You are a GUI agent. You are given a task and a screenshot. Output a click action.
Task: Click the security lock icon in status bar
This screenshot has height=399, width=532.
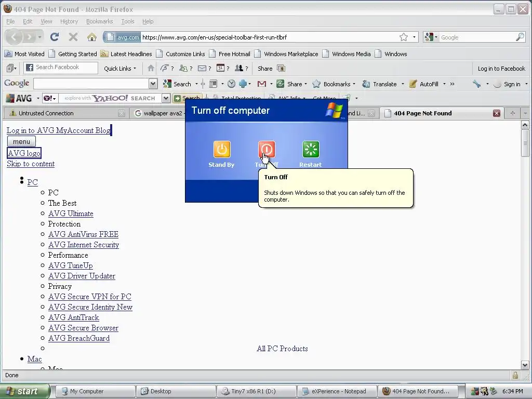click(515, 375)
